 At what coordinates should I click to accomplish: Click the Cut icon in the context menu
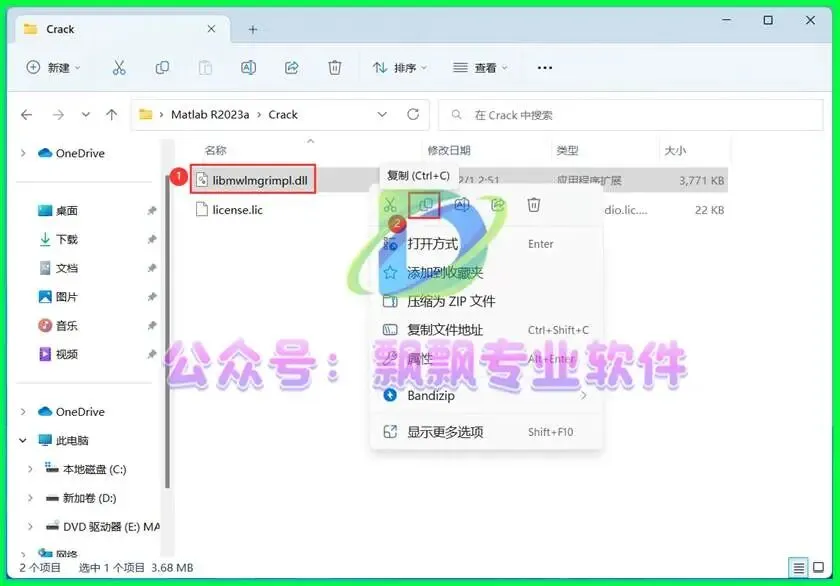[390, 205]
